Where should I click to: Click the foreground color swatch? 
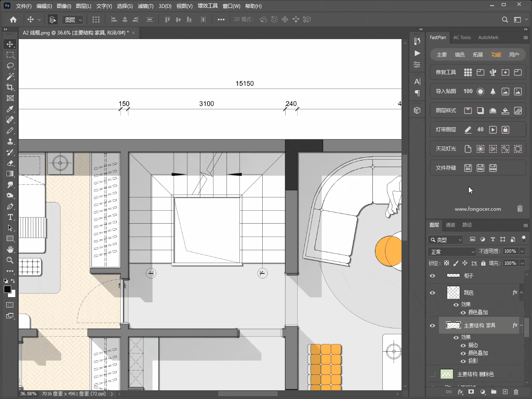click(x=7, y=289)
